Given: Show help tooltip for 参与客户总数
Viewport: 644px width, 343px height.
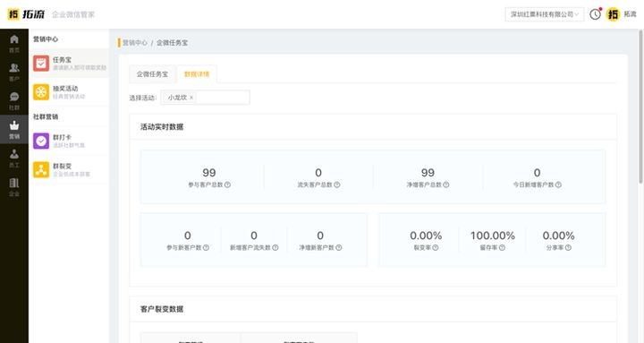Looking at the screenshot, I should [x=227, y=184].
